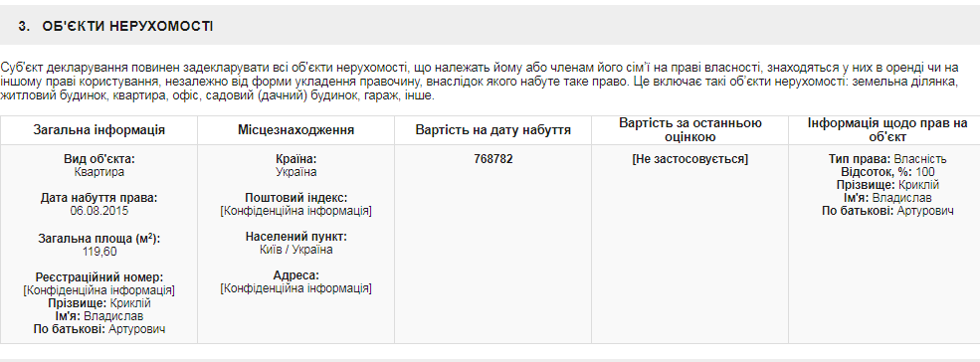Click the total area value 119,60
Image resolution: width=980 pixels, height=362 pixels.
(x=98, y=252)
